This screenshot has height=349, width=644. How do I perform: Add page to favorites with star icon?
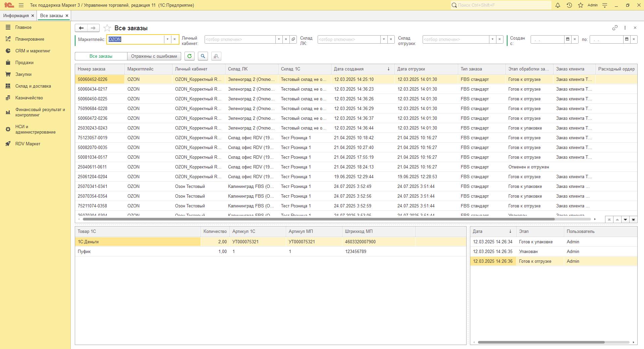(x=107, y=28)
